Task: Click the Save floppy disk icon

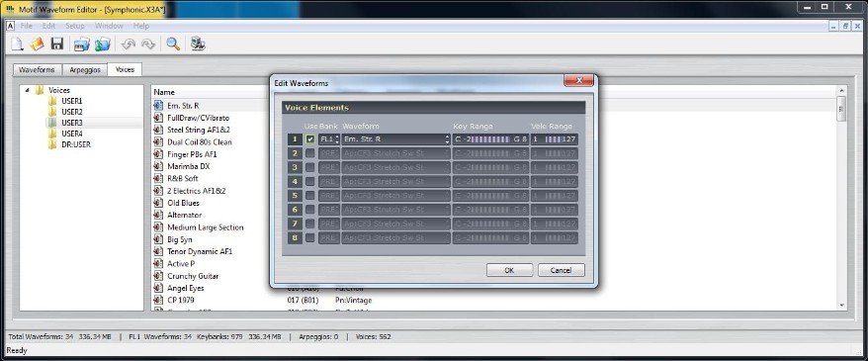Action: 57,44
